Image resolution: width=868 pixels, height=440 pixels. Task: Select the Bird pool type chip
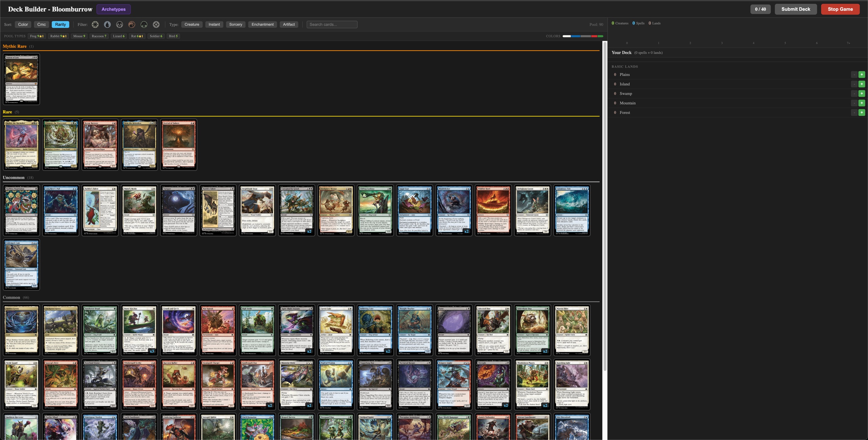pos(173,36)
